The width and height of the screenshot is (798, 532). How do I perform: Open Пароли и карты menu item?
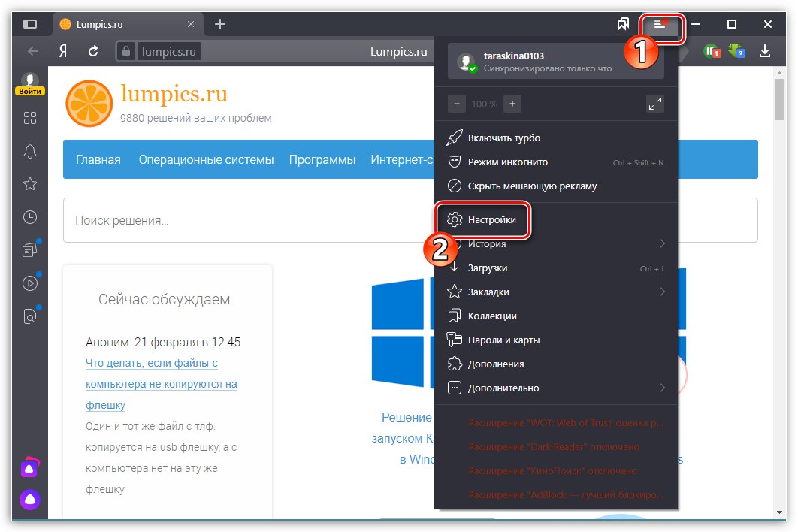[x=556, y=340]
